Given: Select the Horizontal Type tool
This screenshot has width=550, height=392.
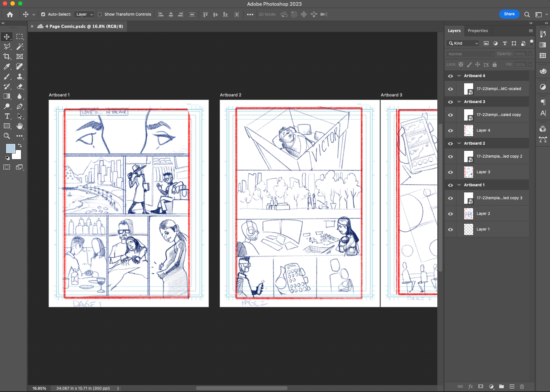Looking at the screenshot, I should 7,116.
